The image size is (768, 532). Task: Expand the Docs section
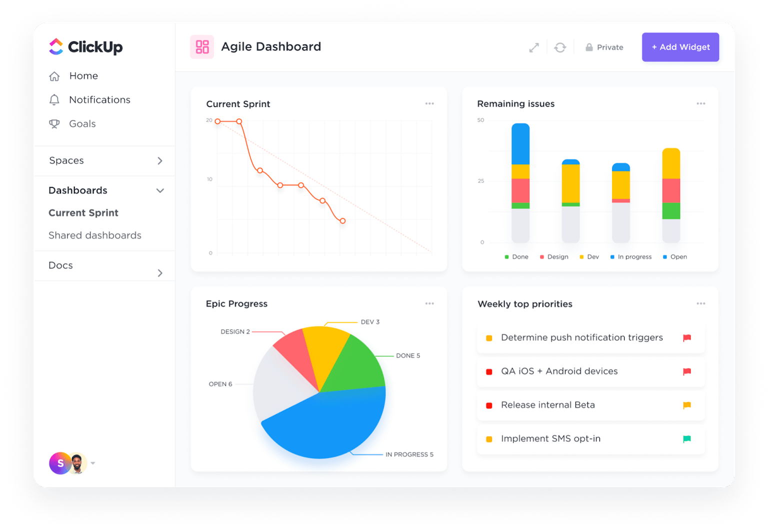pyautogui.click(x=160, y=273)
